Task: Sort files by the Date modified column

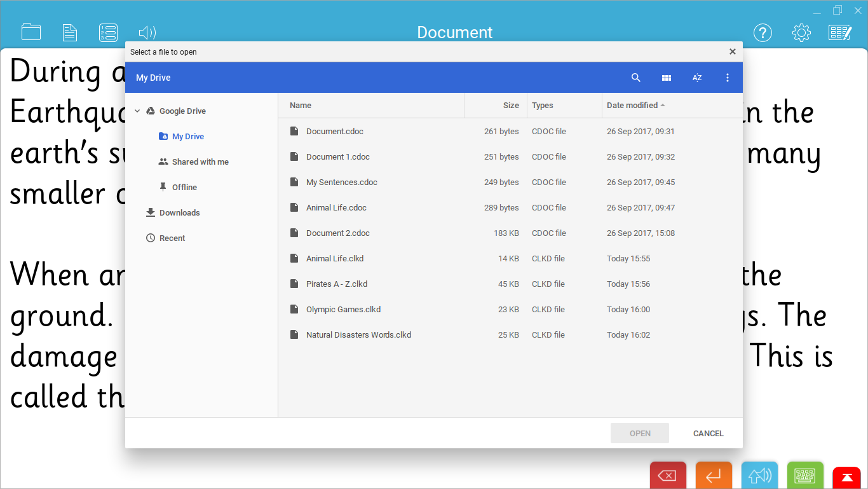Action: coord(632,106)
